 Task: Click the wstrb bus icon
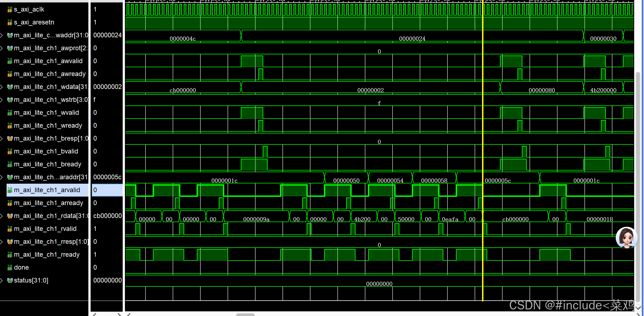[x=10, y=100]
